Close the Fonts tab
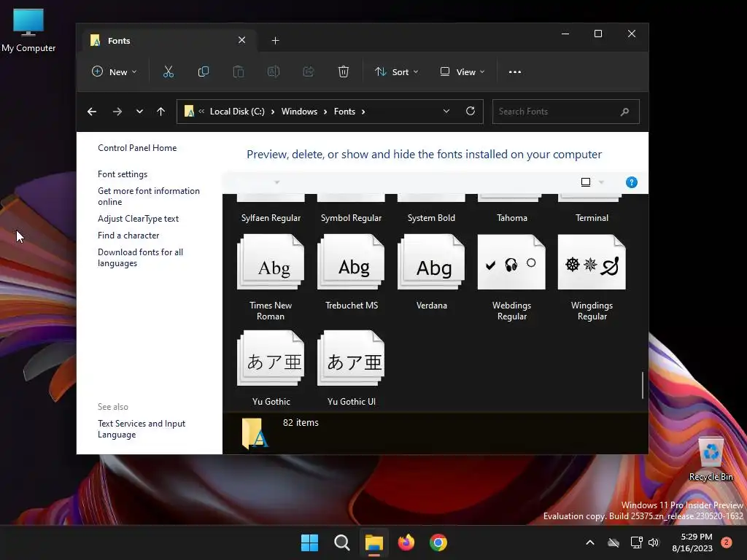747x560 pixels. pyautogui.click(x=242, y=40)
